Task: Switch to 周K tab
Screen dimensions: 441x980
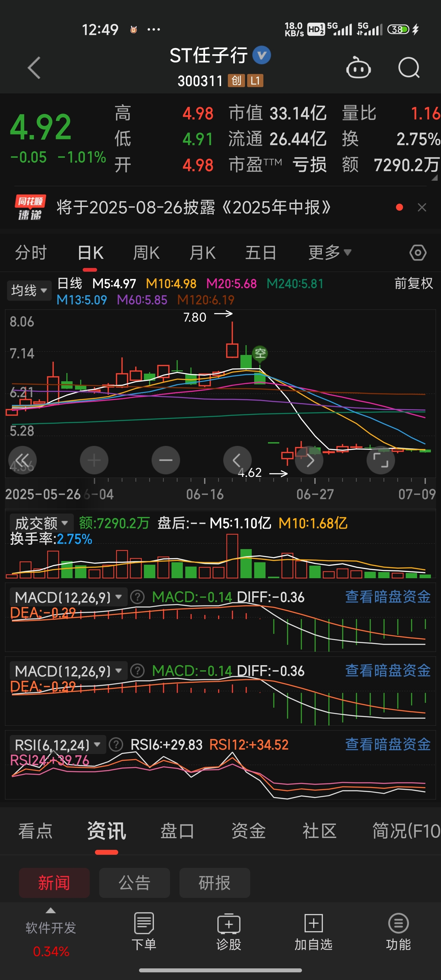Action: click(x=146, y=253)
